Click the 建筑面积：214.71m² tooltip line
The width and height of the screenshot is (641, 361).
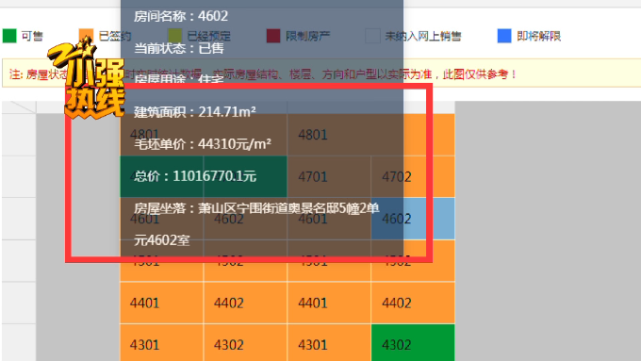pos(195,112)
